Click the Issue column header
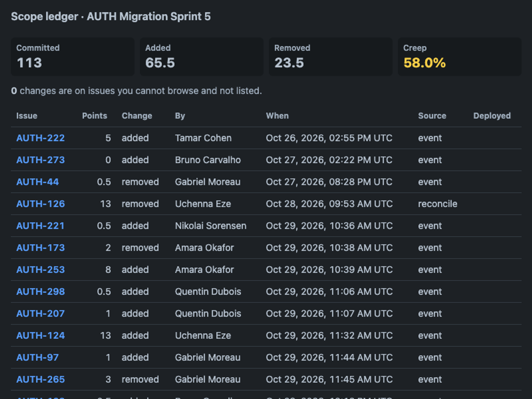The height and width of the screenshot is (399, 532). (27, 116)
